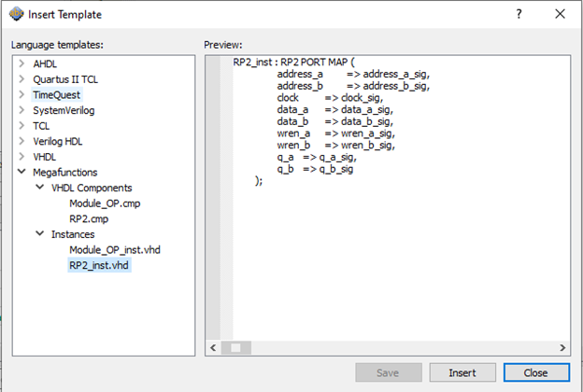Select the TimeQuest language template
The height and width of the screenshot is (392, 583).
(57, 95)
